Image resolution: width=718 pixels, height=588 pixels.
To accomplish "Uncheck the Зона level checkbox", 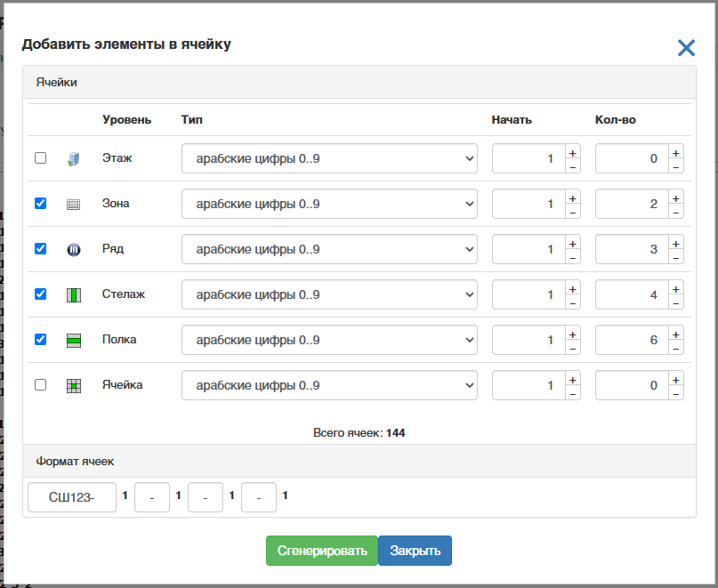I will [40, 204].
